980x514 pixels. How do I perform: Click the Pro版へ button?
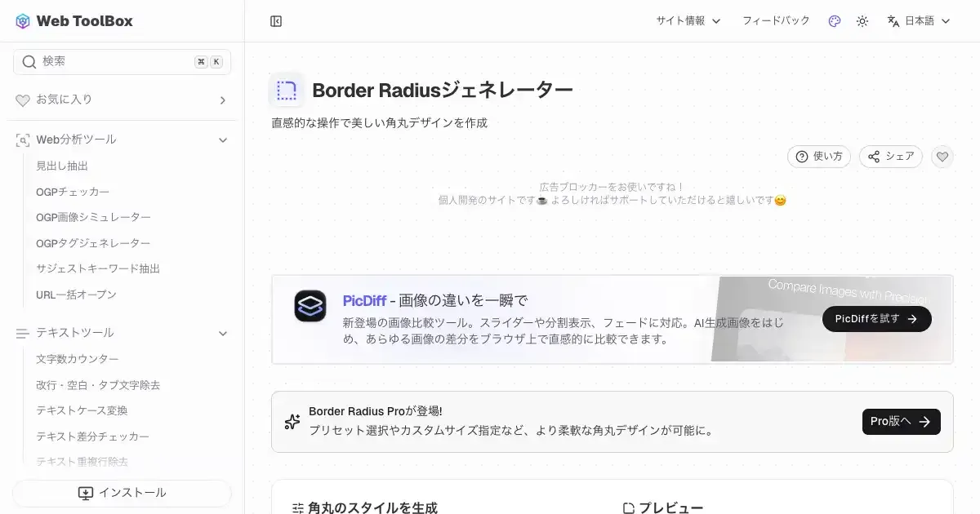pos(901,422)
